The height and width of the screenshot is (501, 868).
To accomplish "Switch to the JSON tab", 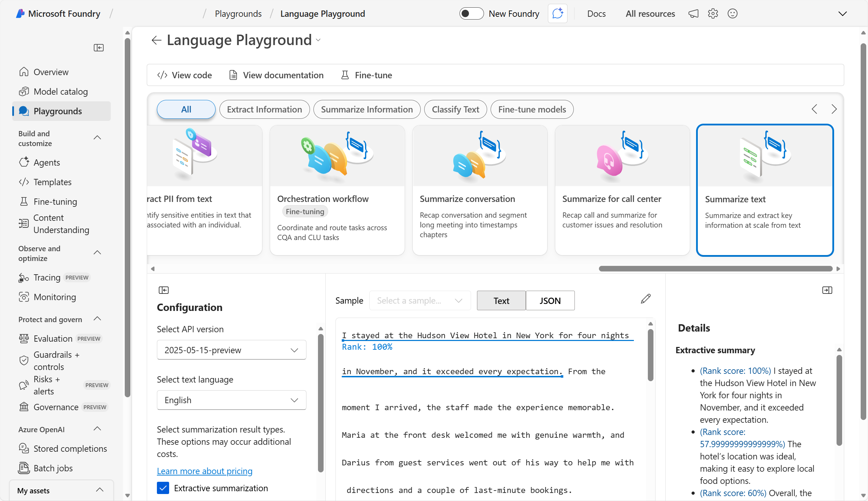I will [x=550, y=300].
